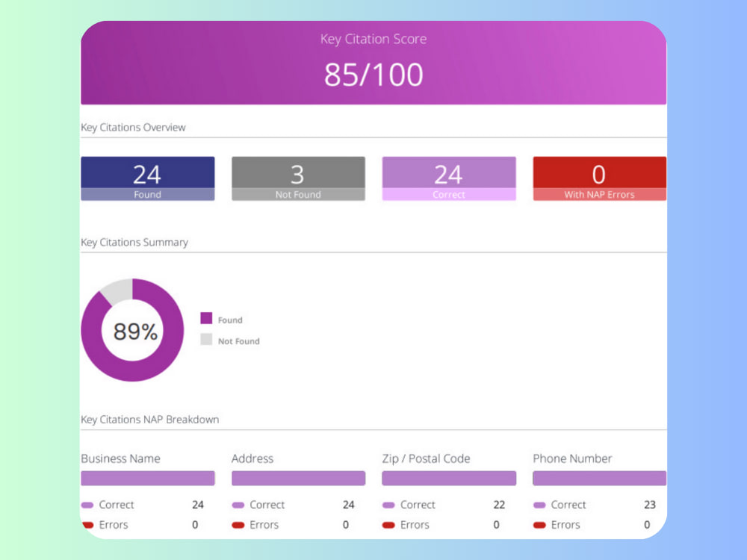This screenshot has height=560, width=747.
Task: Click Phone Number Errors red marker
Action: [539, 525]
